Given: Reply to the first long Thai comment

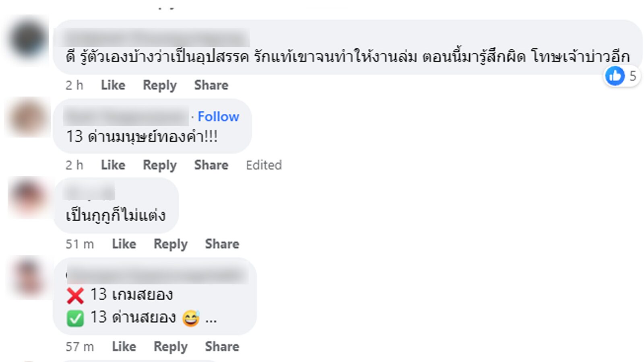Looking at the screenshot, I should [160, 85].
